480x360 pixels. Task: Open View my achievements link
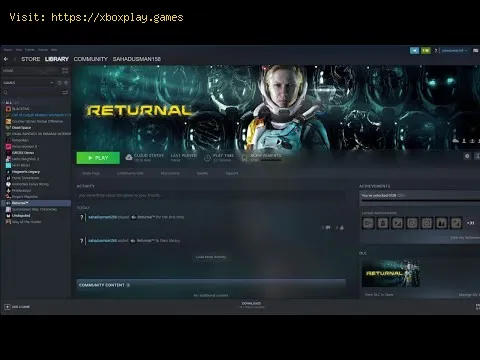465,238
